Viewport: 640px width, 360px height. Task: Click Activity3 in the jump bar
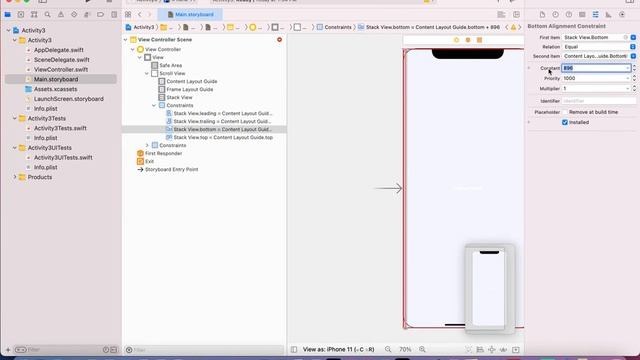coord(140,27)
